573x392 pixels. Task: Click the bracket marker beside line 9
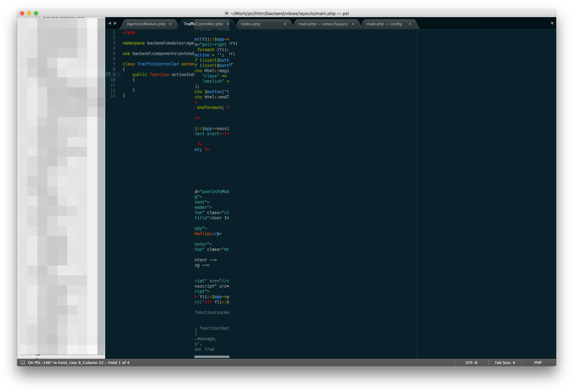coord(108,74)
